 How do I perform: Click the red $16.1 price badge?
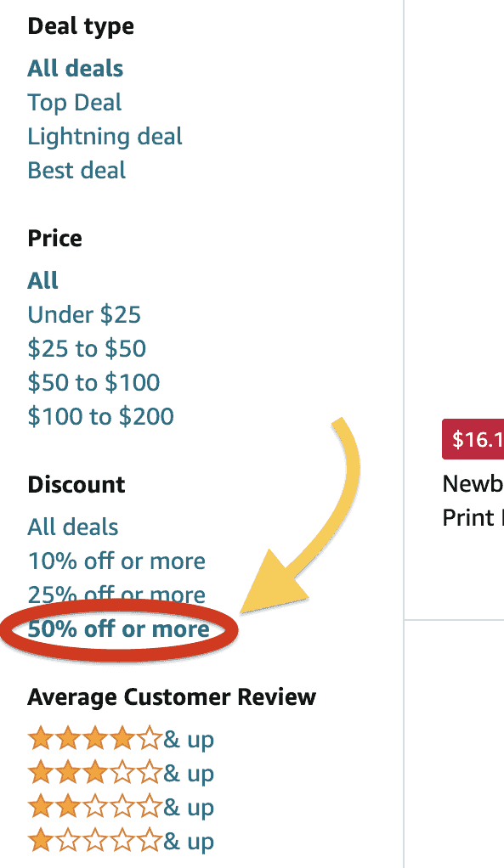click(473, 440)
